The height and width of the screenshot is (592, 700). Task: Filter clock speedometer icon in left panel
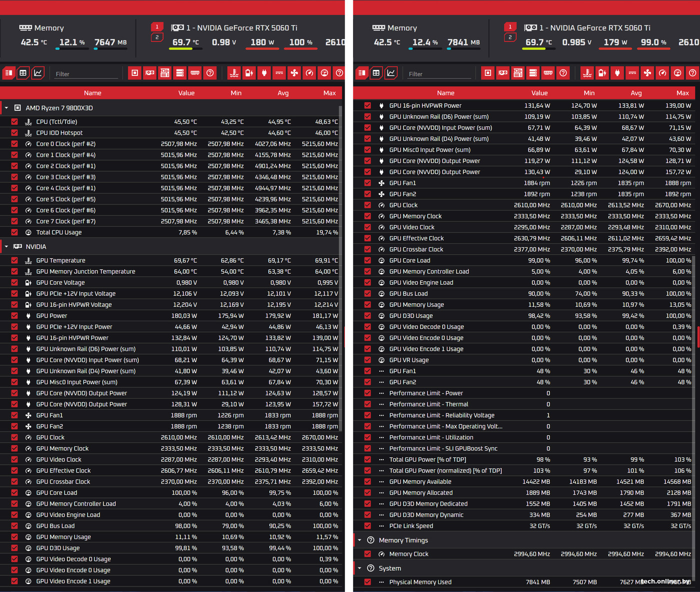click(x=309, y=73)
